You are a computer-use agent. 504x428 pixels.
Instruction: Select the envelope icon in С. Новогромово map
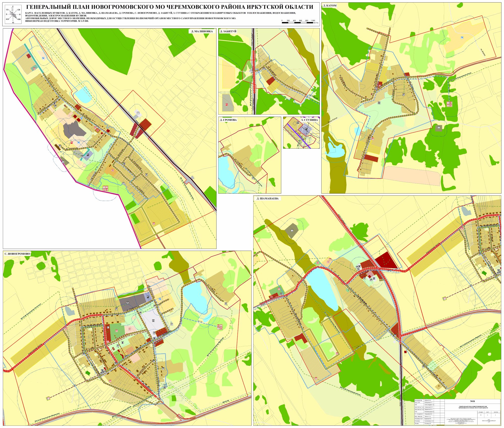coord(48,398)
